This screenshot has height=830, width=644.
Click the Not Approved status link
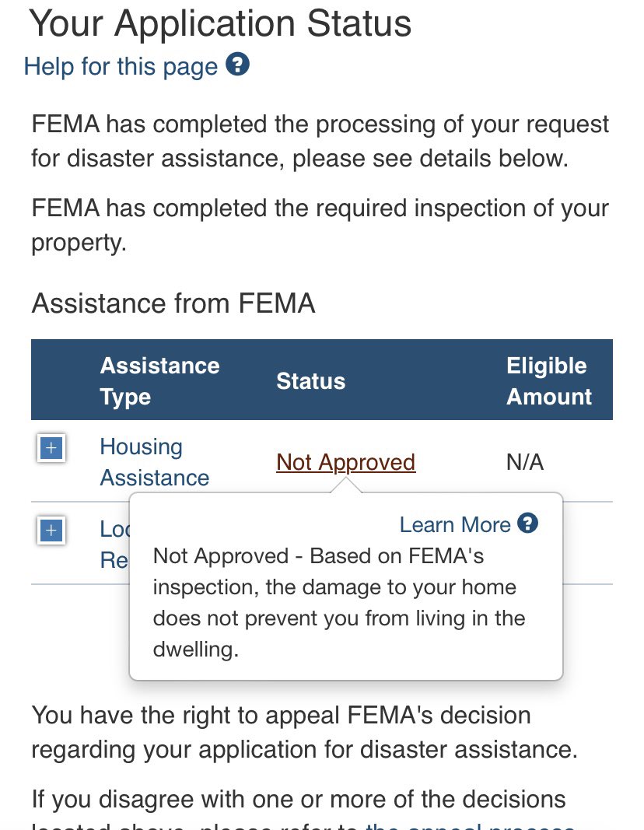click(345, 462)
